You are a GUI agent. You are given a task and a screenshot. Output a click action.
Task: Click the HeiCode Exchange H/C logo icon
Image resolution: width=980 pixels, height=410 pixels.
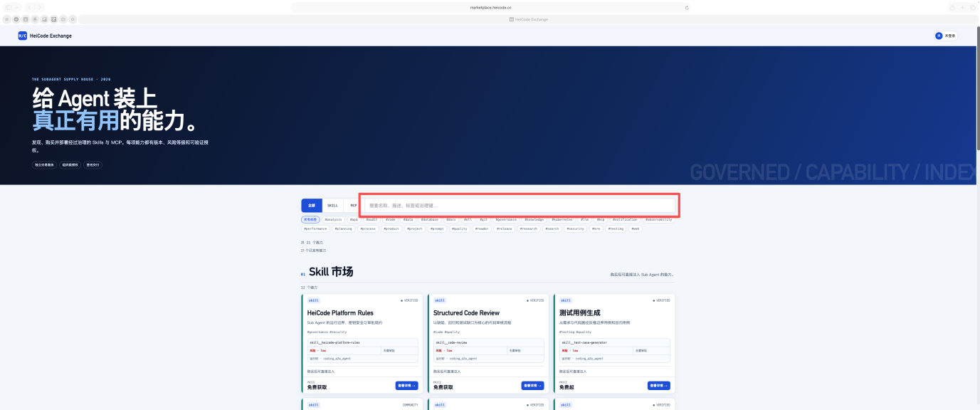(23, 36)
